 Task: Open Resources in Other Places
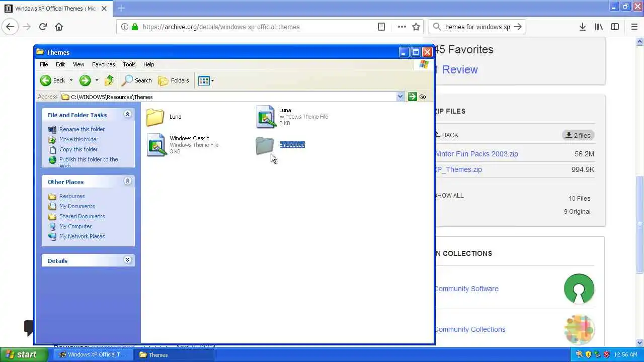click(66, 196)
